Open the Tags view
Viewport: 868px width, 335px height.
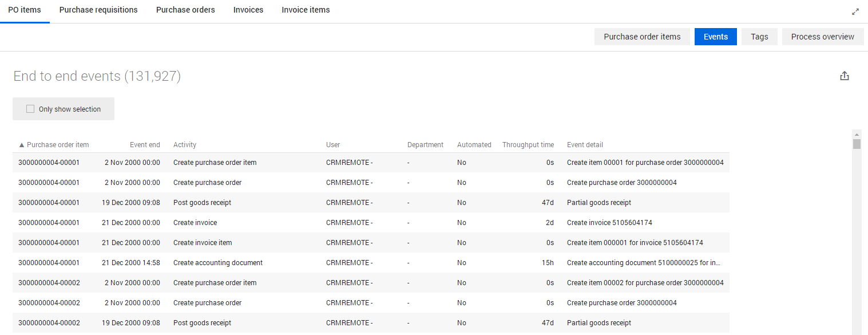pos(759,37)
